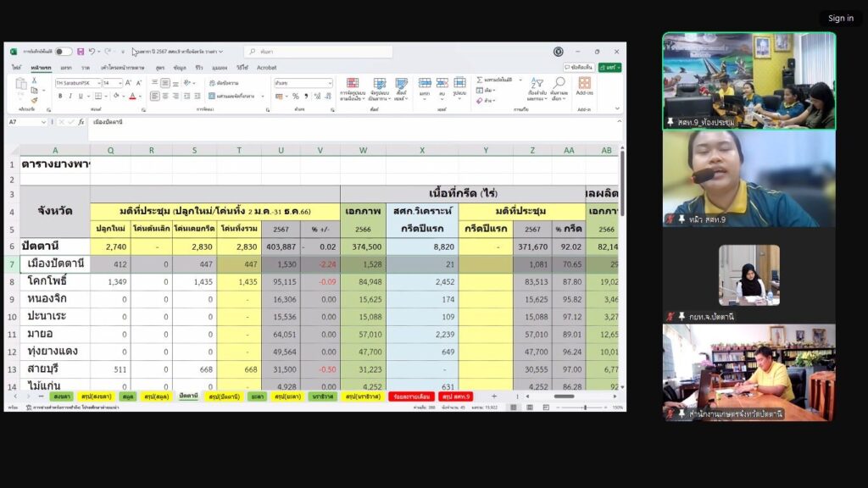Toggle Underline formatting in the Font group
Image resolution: width=868 pixels, height=488 pixels.
click(x=82, y=97)
